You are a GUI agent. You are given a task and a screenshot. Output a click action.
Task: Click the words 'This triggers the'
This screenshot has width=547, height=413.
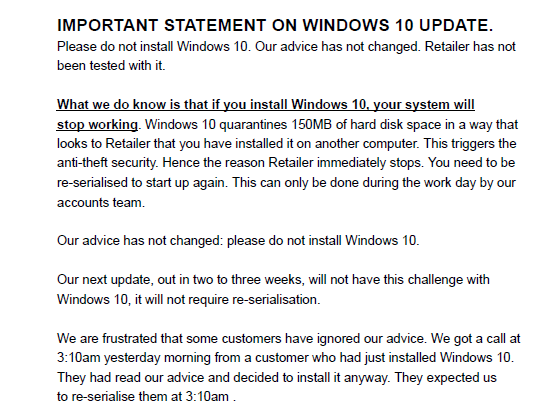[x=470, y=143]
